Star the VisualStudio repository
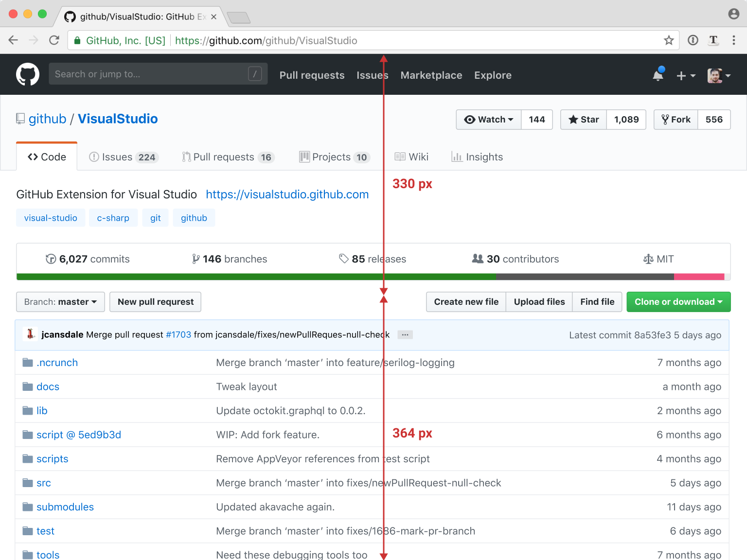 [584, 120]
